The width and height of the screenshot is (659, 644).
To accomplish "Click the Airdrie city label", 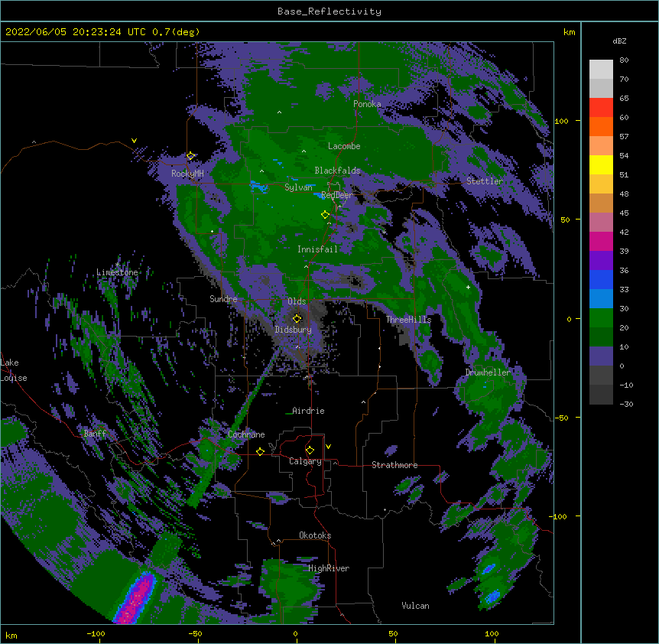I will [308, 411].
